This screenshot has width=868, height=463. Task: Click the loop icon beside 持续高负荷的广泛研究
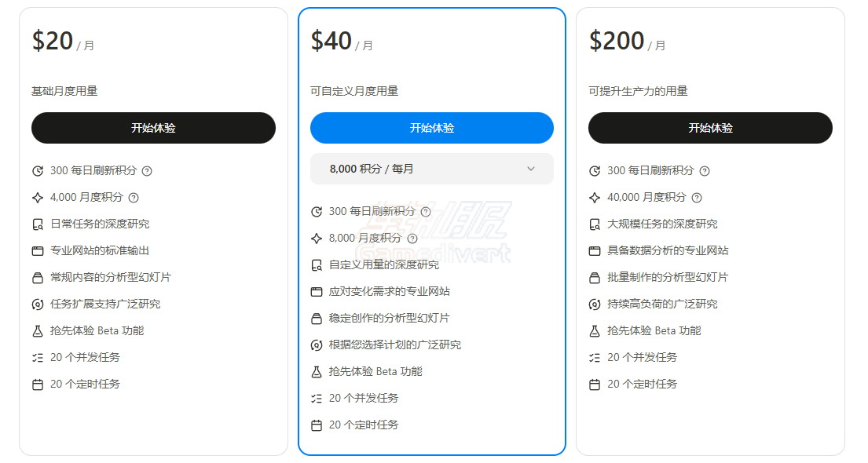click(x=594, y=304)
